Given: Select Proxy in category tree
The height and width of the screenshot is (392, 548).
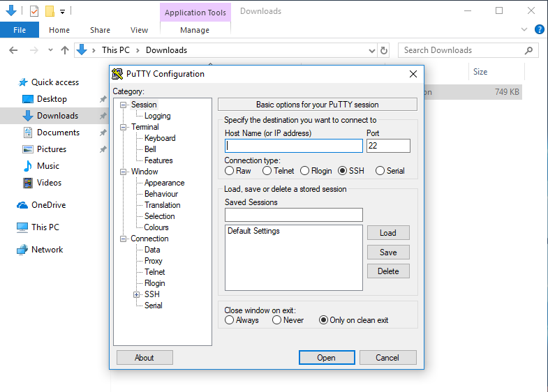Looking at the screenshot, I should pos(154,261).
